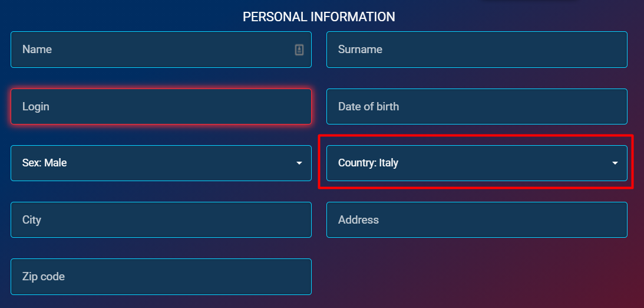Select the Zip code field

tap(160, 277)
